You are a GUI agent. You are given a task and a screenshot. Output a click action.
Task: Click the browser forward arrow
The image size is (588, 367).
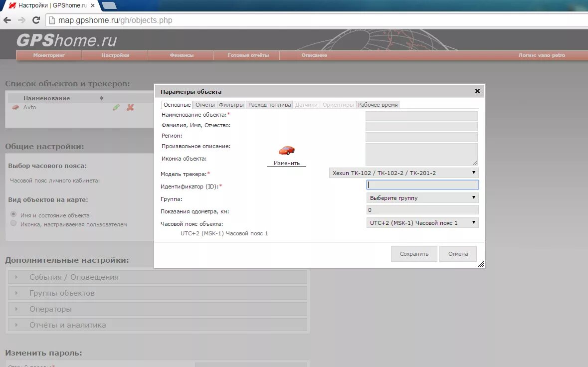(x=22, y=20)
